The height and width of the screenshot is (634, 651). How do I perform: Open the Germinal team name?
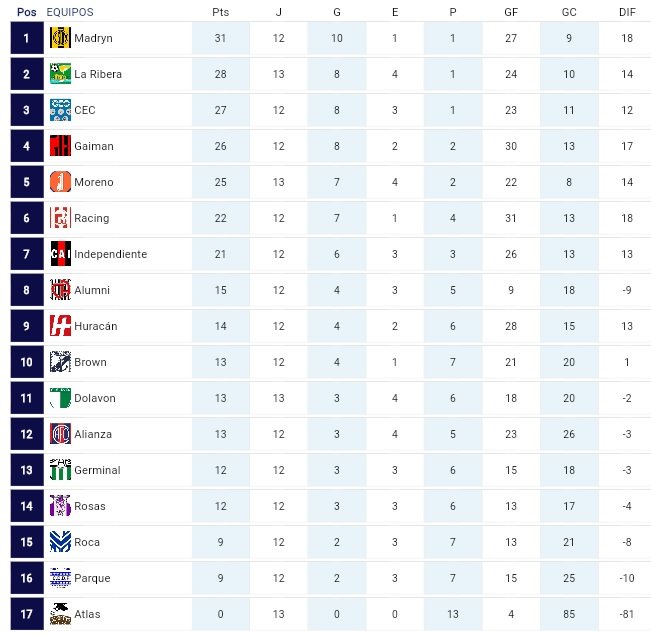(x=98, y=470)
